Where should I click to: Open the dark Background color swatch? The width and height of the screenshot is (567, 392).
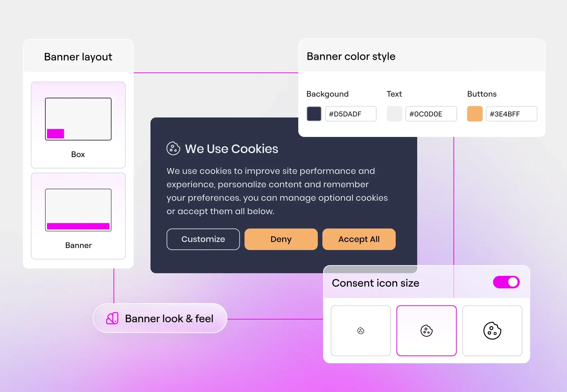click(x=314, y=114)
